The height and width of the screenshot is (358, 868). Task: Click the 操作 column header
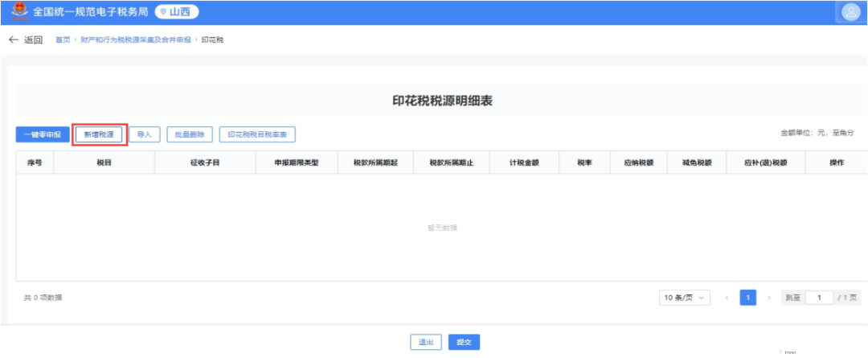coord(837,163)
